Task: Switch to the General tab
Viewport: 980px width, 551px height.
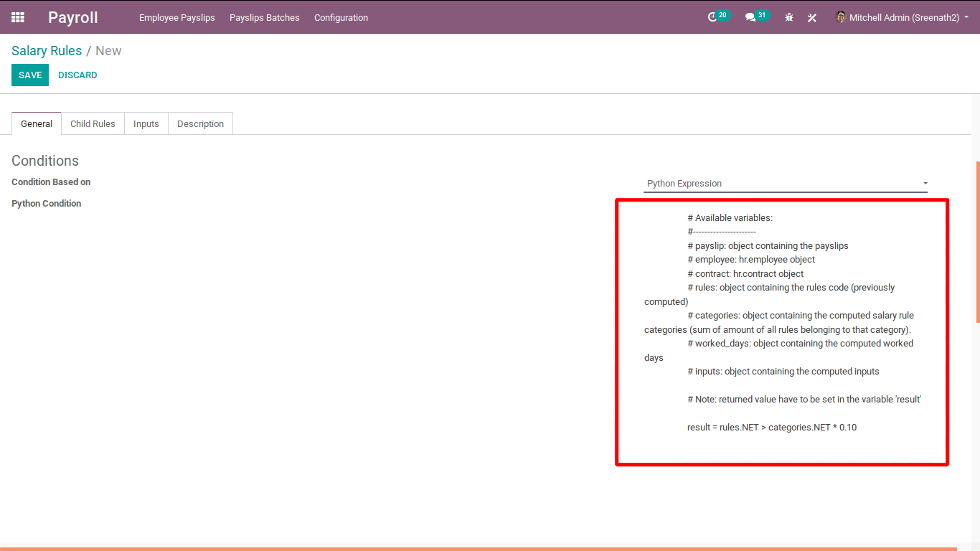Action: (x=37, y=123)
